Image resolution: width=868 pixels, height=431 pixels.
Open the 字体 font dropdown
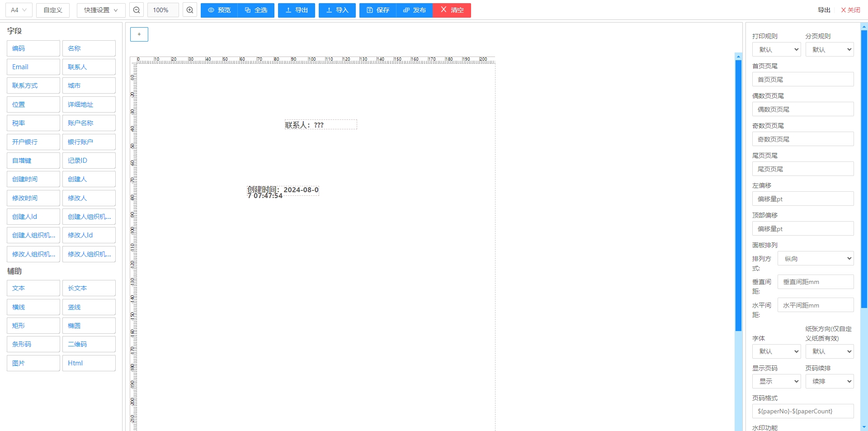point(776,351)
